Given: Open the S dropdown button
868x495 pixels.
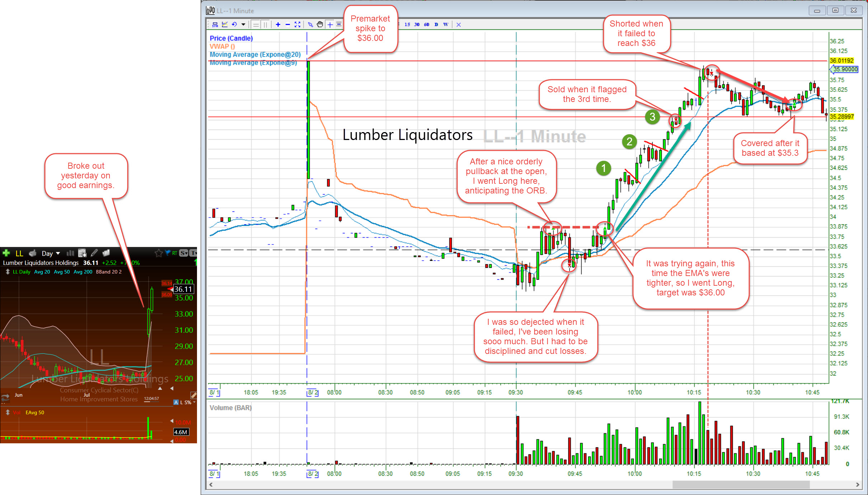Looking at the screenshot, I should tap(184, 253).
